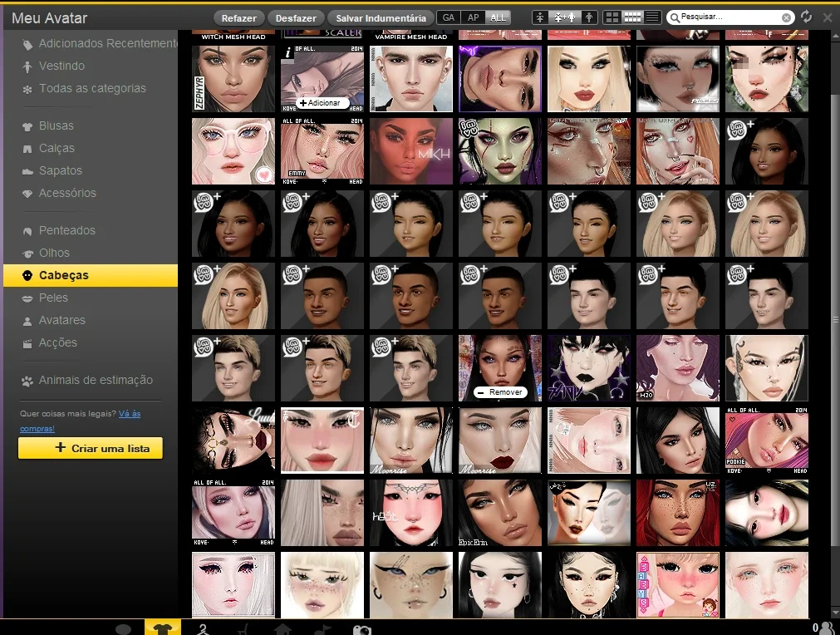This screenshot has height=635, width=840.
Task: Select the BABYS pink cheeks head thumbnail
Action: (x=678, y=585)
